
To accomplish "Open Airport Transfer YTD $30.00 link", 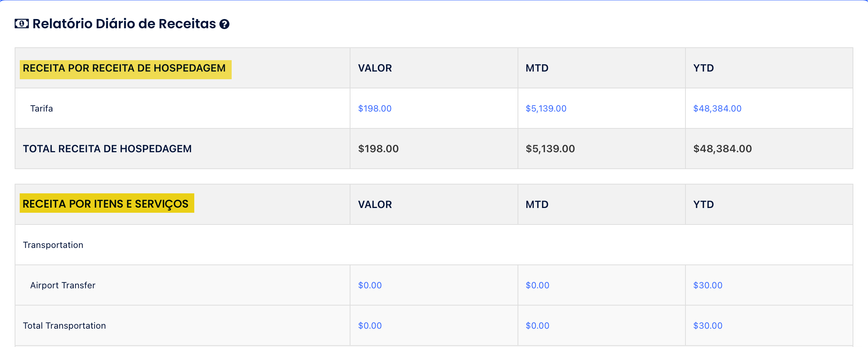I will click(707, 285).
